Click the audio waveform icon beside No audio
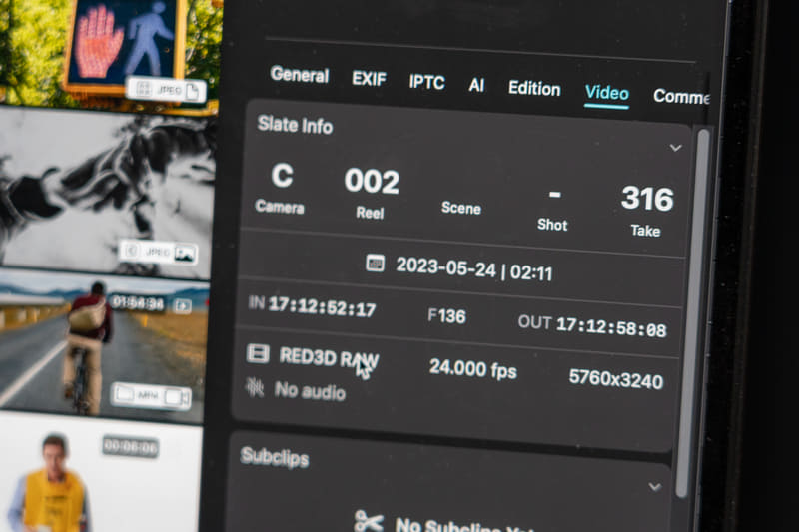The width and height of the screenshot is (799, 532). tap(255, 387)
